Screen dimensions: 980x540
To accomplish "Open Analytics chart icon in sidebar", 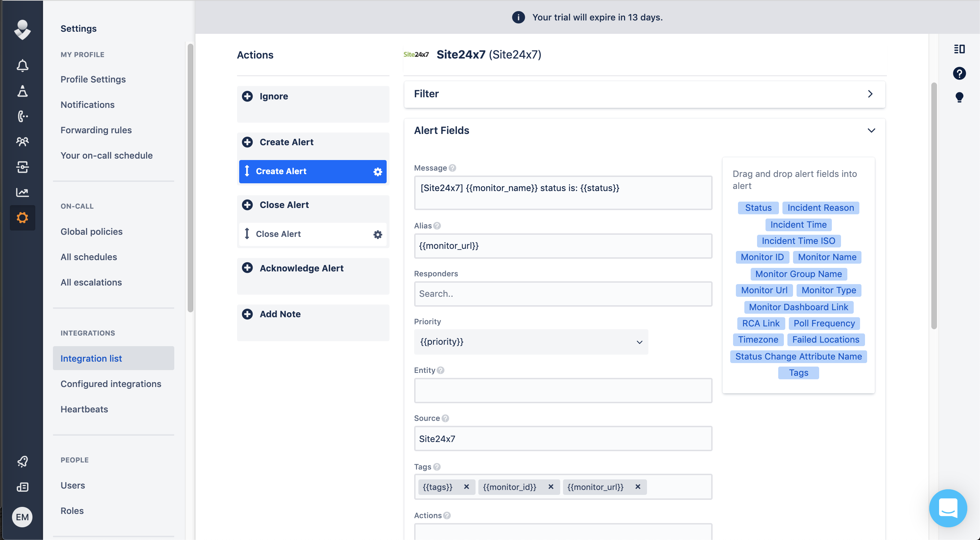I will [x=23, y=192].
